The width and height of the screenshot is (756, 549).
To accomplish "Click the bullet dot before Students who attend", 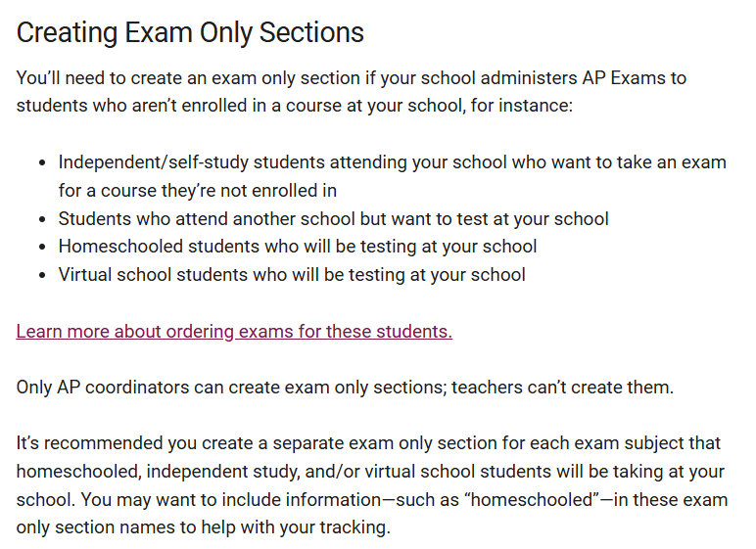I will tap(43, 219).
